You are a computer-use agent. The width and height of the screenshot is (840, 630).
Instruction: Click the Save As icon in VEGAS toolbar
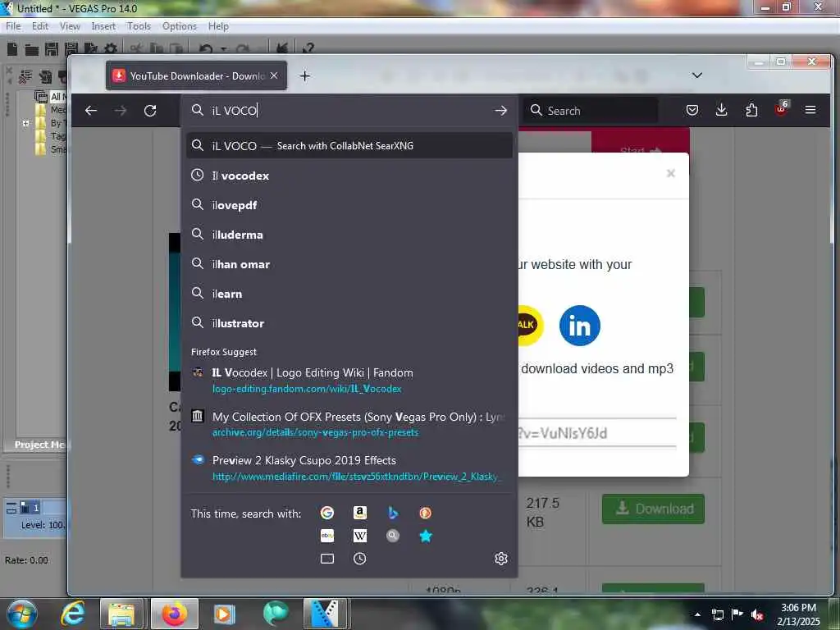[71, 49]
